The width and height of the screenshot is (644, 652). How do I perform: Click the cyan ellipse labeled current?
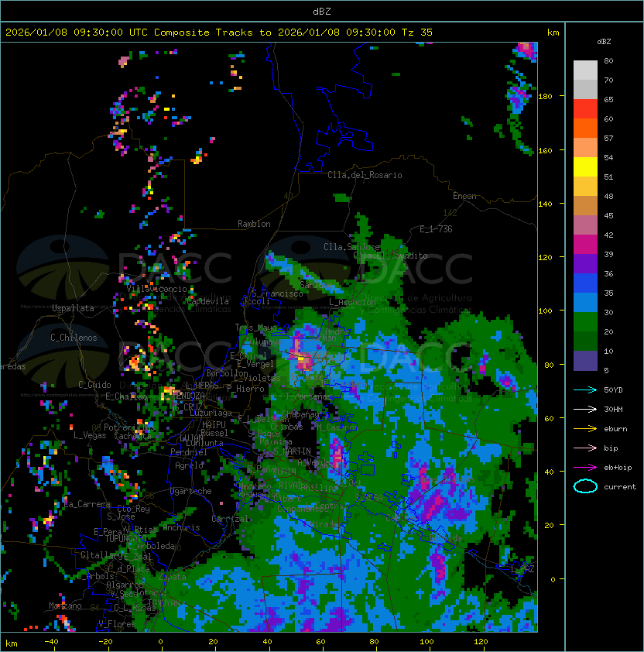(585, 486)
